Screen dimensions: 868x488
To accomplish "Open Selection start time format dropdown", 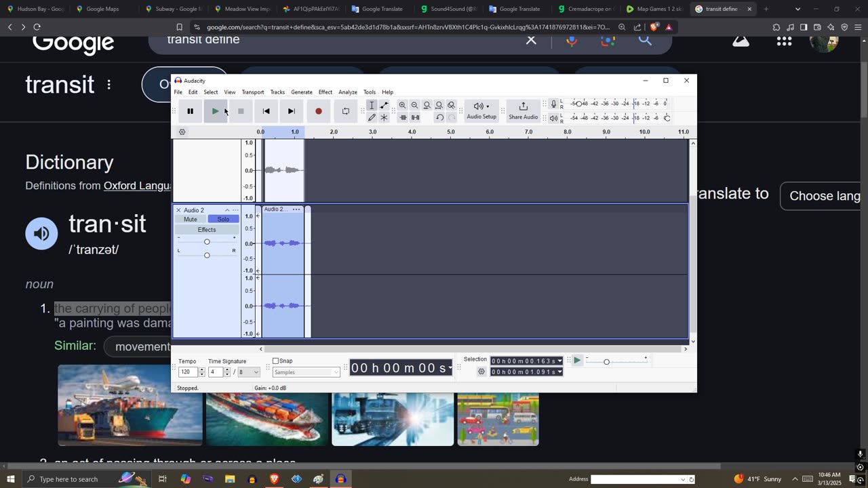I will pyautogui.click(x=559, y=361).
